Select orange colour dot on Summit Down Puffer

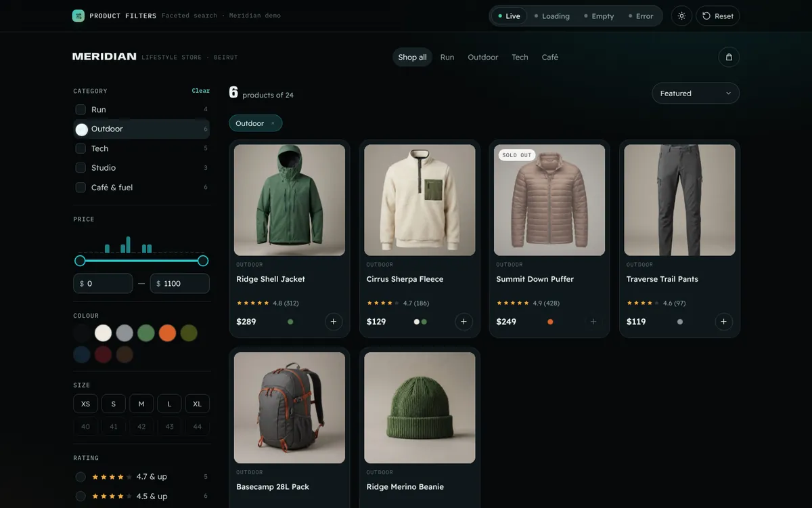click(550, 322)
